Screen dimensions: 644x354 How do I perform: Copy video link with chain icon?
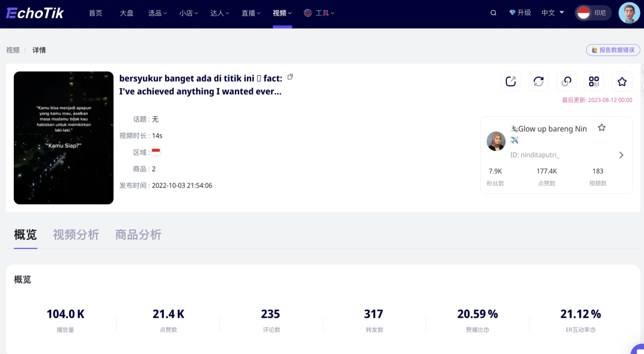click(566, 82)
